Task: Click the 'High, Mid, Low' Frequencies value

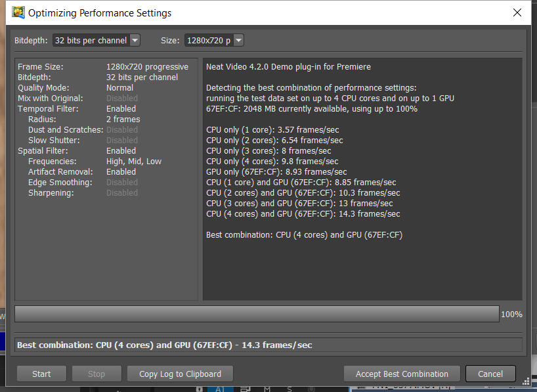Action: [134, 162]
